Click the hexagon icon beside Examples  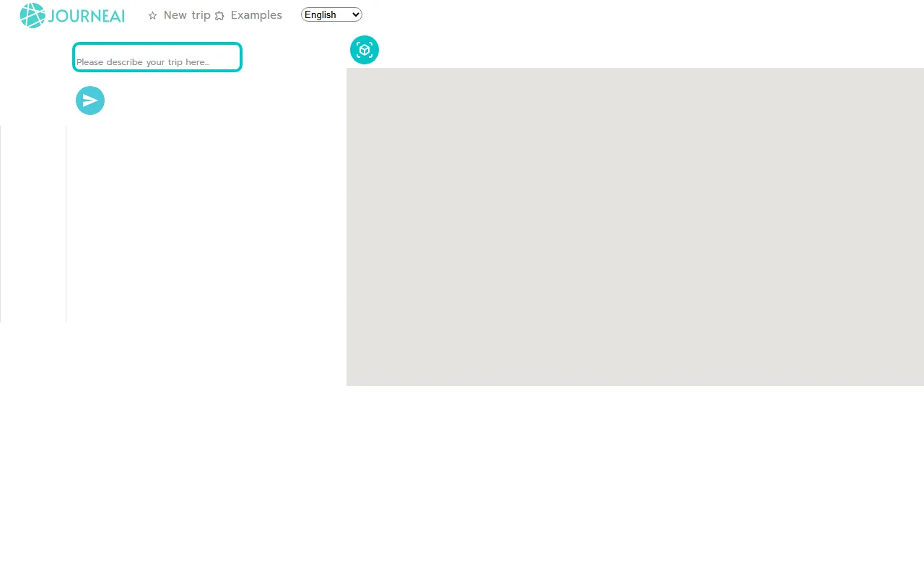[219, 15]
